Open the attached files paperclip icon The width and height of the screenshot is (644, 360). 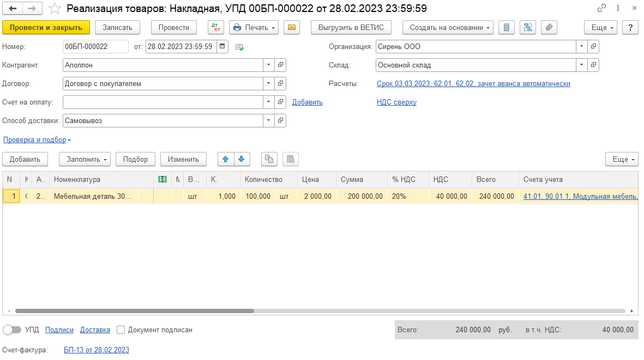tap(549, 27)
